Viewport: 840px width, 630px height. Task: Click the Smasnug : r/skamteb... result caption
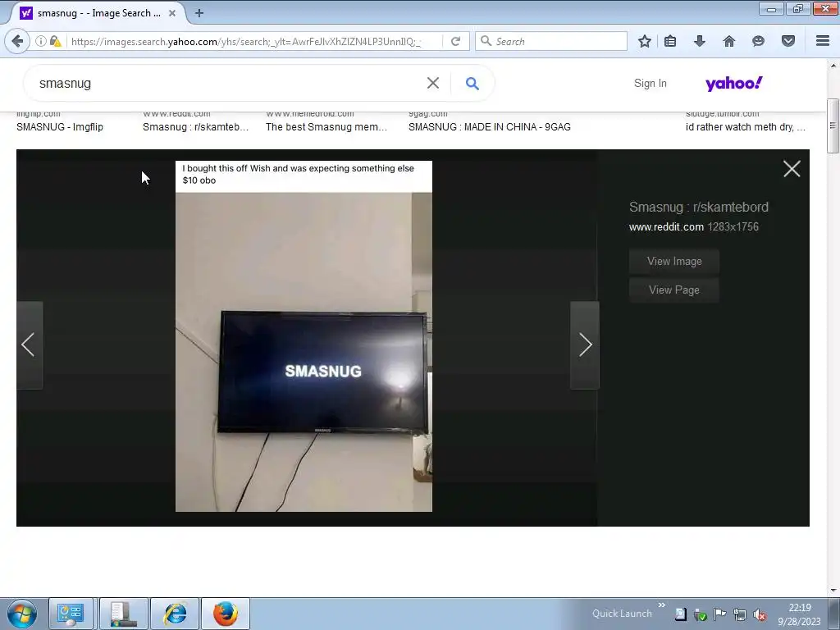(x=195, y=127)
